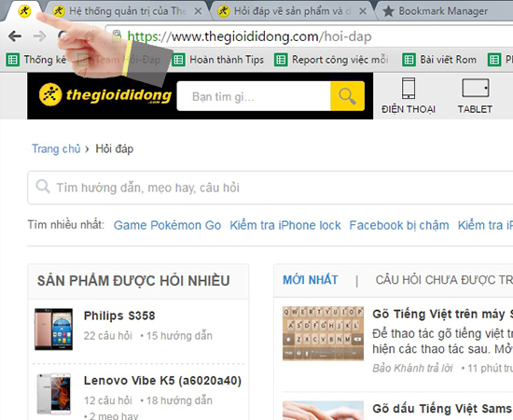Click the Bạn tìm gì search field
The height and width of the screenshot is (420, 513).
(254, 96)
